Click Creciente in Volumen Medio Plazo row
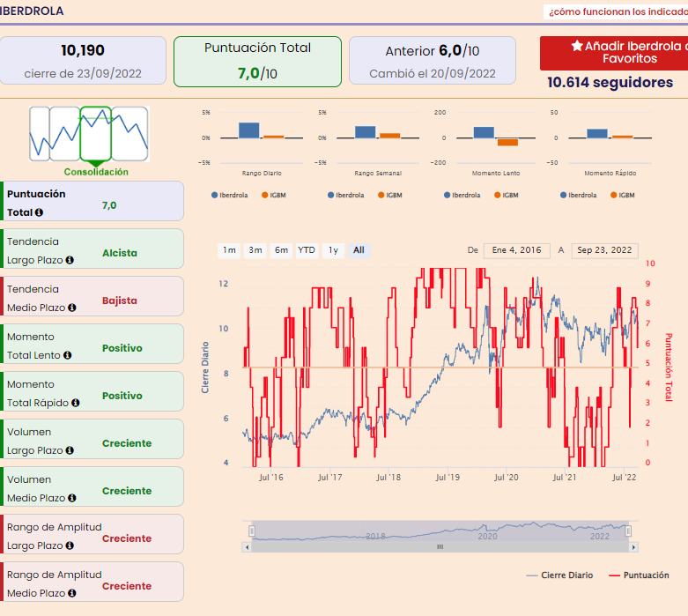Viewport: 688px width, 616px height. click(x=127, y=491)
